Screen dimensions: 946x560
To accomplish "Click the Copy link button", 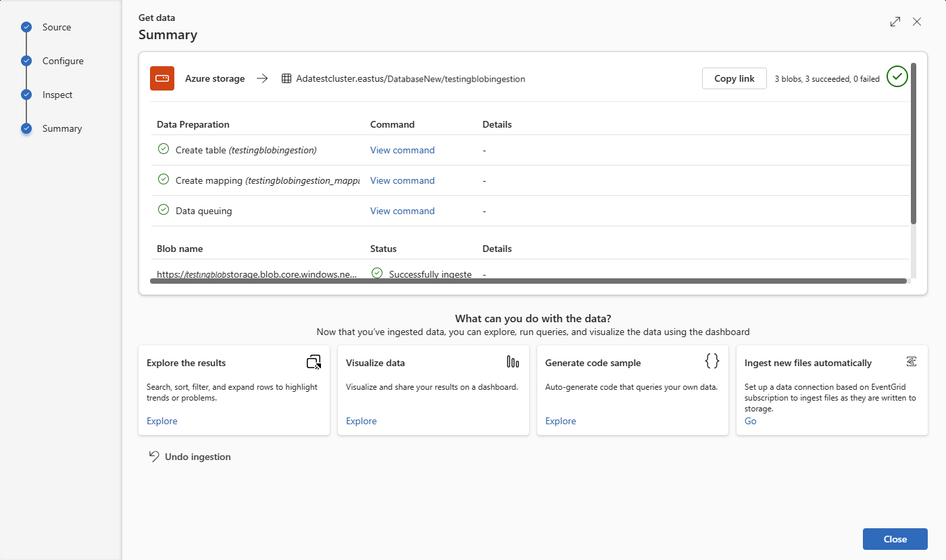I will [x=735, y=78].
